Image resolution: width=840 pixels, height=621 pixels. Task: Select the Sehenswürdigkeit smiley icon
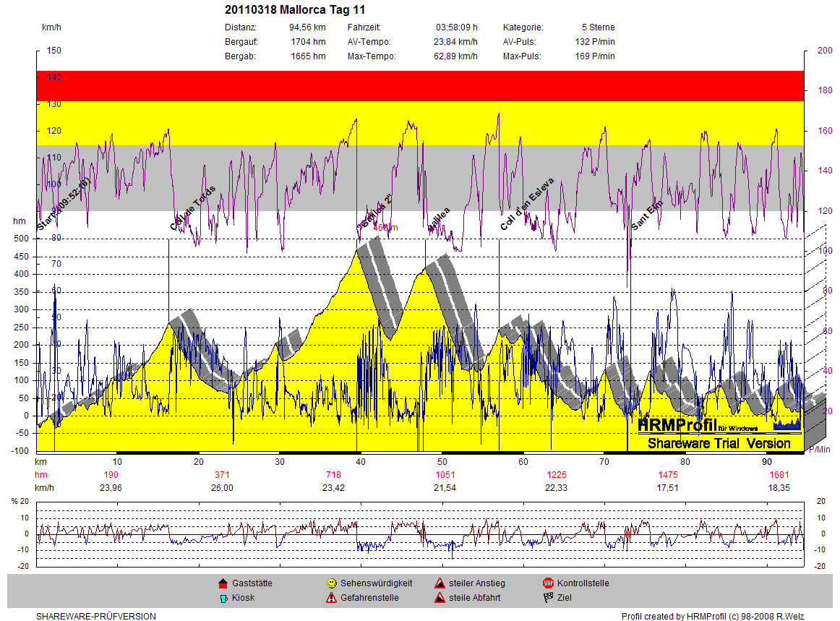click(331, 583)
